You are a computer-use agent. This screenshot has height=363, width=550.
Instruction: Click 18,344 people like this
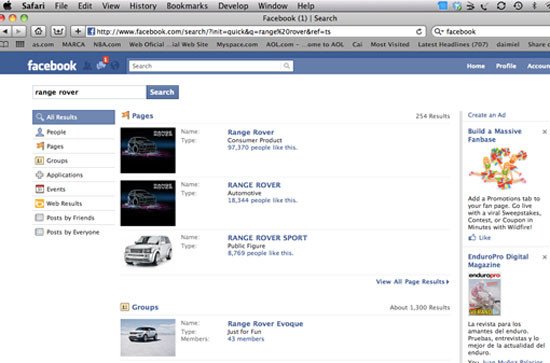[x=262, y=200]
